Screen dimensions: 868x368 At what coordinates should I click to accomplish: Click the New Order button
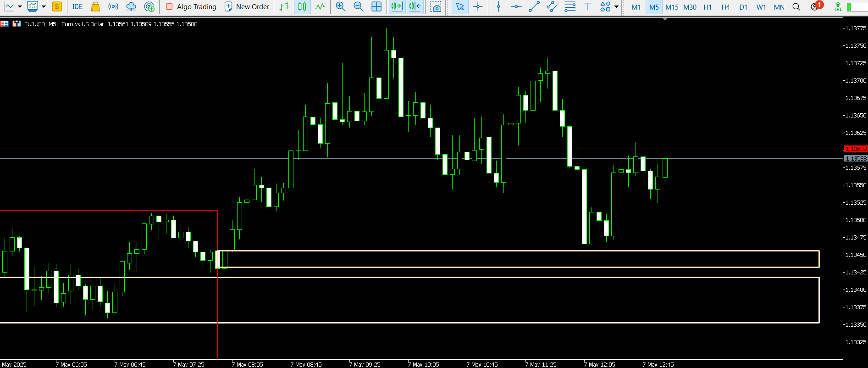click(x=247, y=7)
